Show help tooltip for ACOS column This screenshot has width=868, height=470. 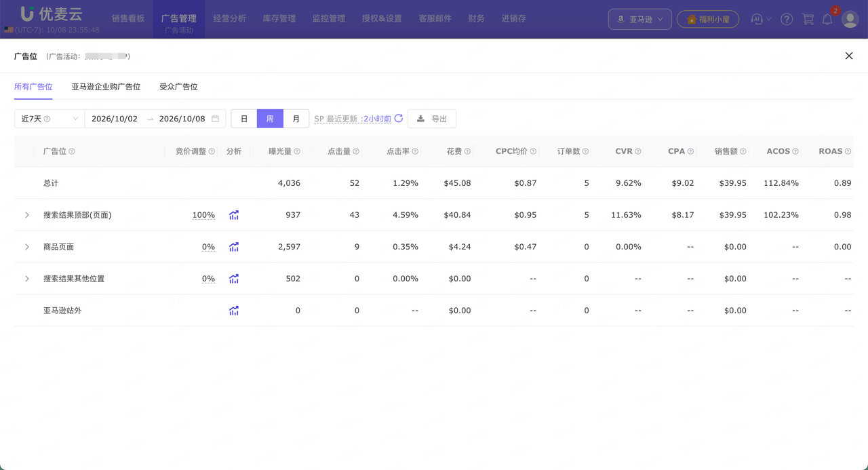pos(795,151)
